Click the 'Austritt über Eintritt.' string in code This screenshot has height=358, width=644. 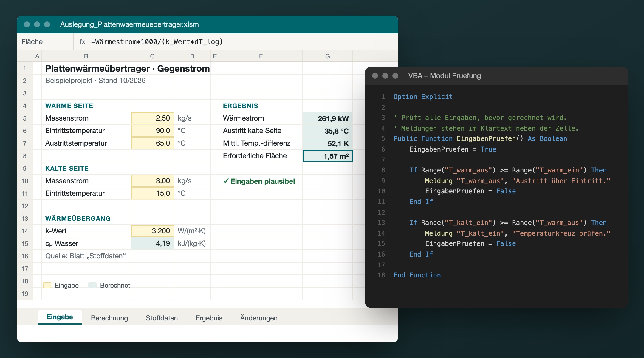click(561, 181)
